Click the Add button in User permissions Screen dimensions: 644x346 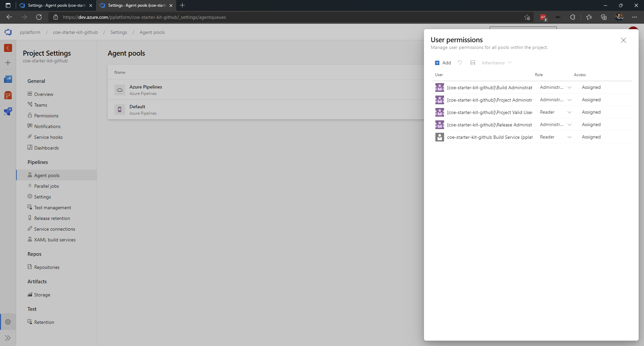(443, 63)
